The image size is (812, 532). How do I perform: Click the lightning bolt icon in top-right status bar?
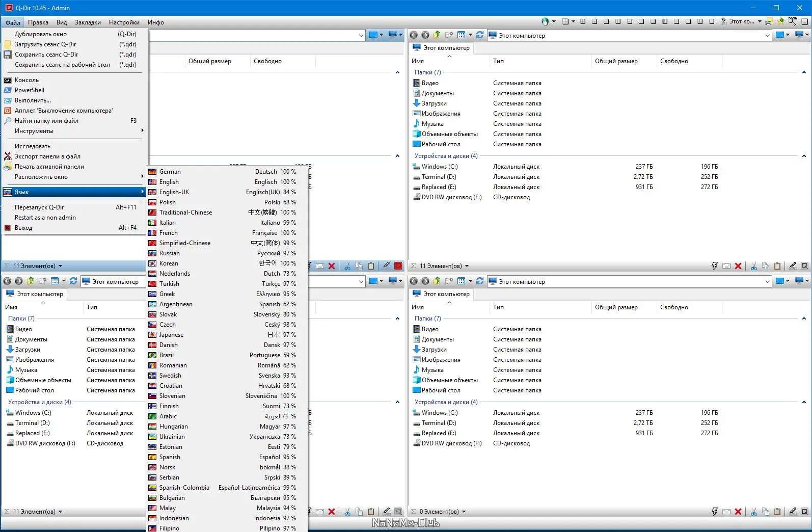715,266
